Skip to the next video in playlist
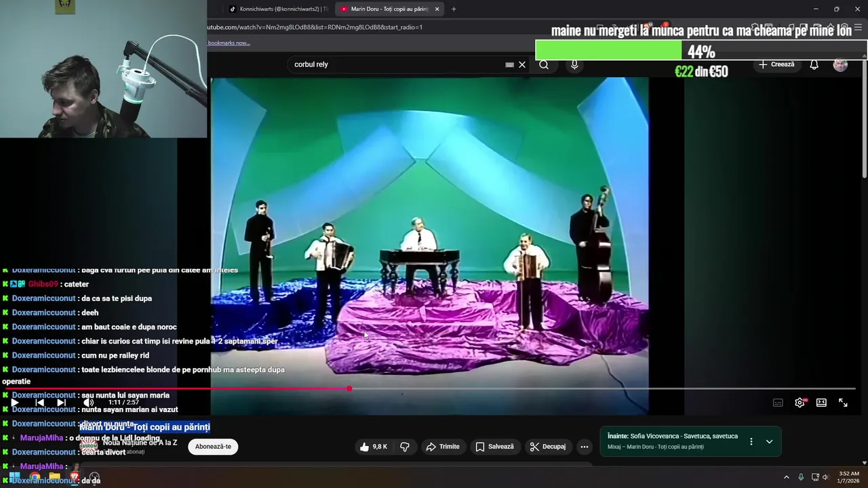868x488 pixels. pyautogui.click(x=61, y=403)
